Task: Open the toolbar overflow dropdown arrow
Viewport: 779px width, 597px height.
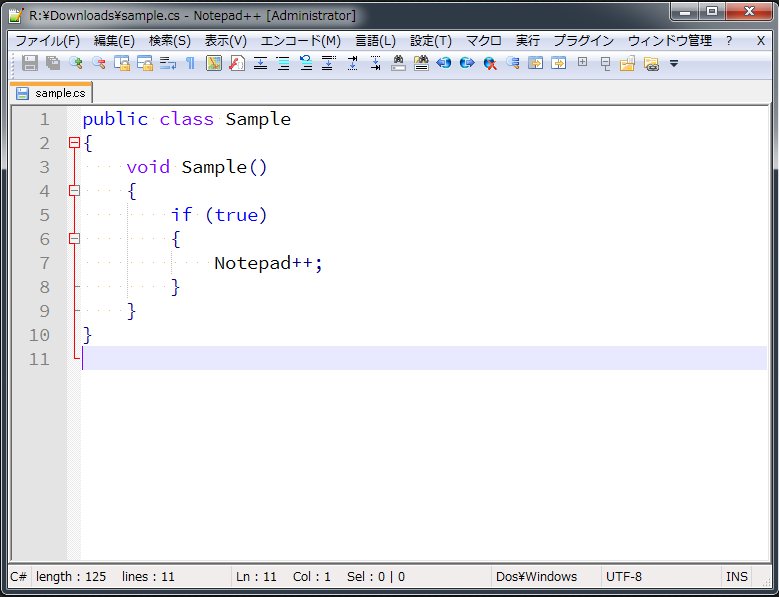Action: click(674, 63)
